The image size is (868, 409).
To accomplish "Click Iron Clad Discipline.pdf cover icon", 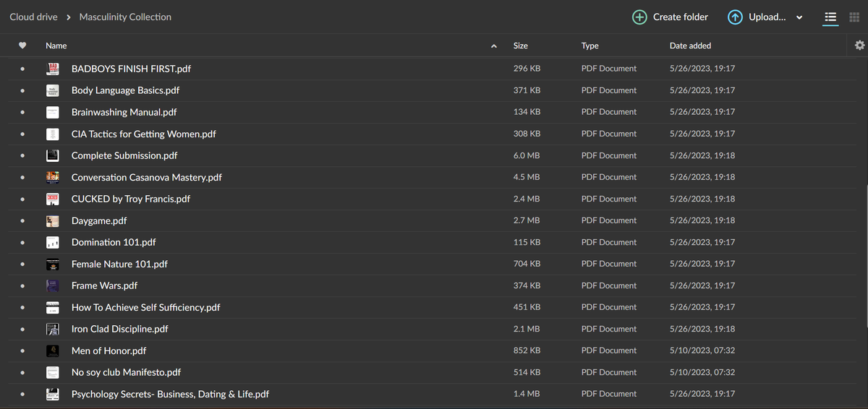I will tap(53, 329).
